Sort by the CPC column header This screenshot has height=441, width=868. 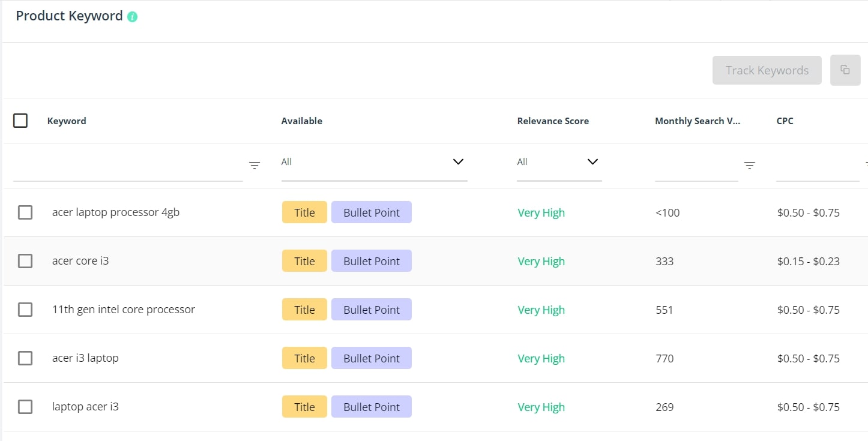785,121
